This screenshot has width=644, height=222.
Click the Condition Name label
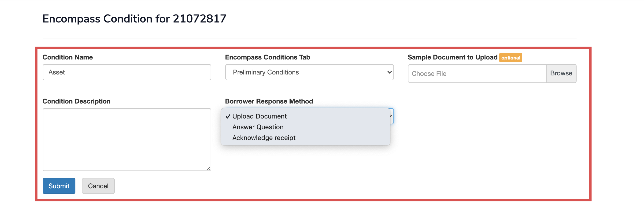[67, 57]
